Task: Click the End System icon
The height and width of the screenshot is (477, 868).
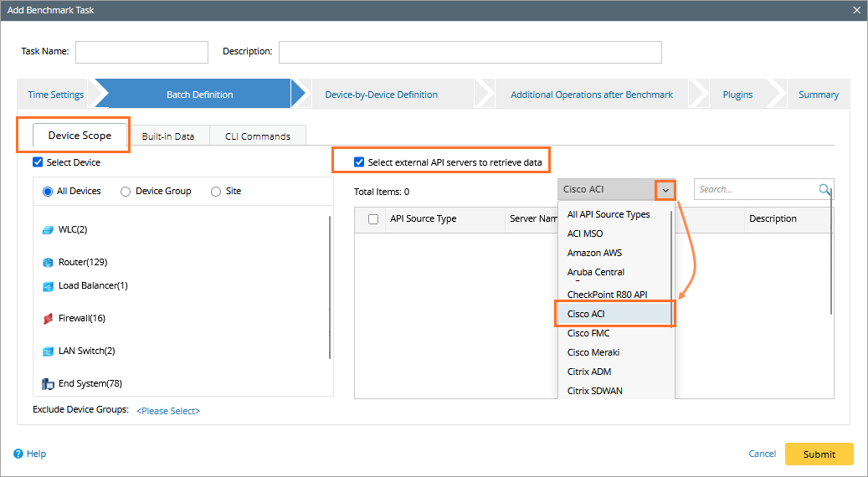Action: coord(49,384)
